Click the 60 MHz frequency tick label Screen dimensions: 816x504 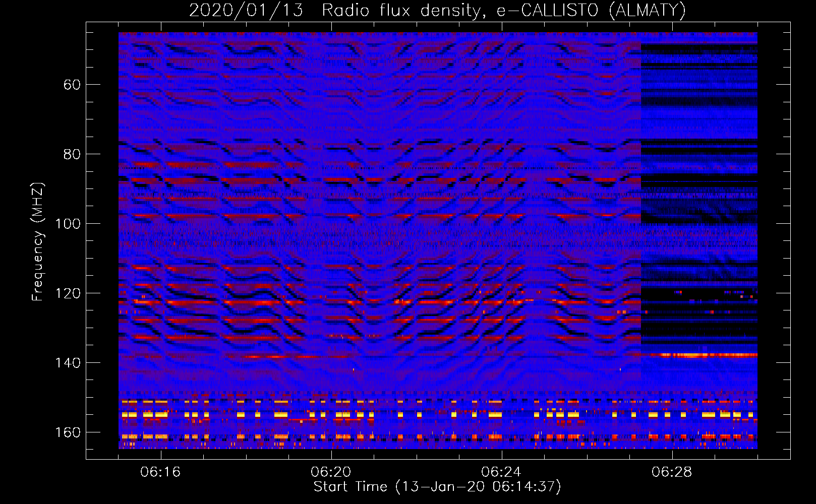pyautogui.click(x=72, y=85)
